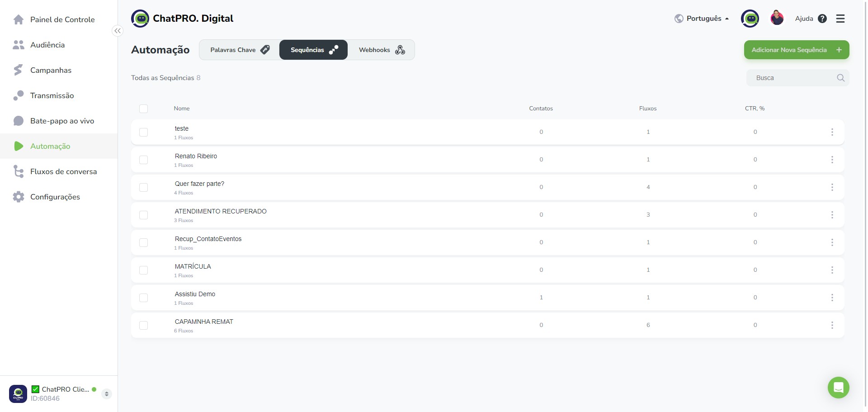Open options menu for ATENDIMENTO RECUPERADO row
This screenshot has width=868, height=412.
click(x=832, y=215)
